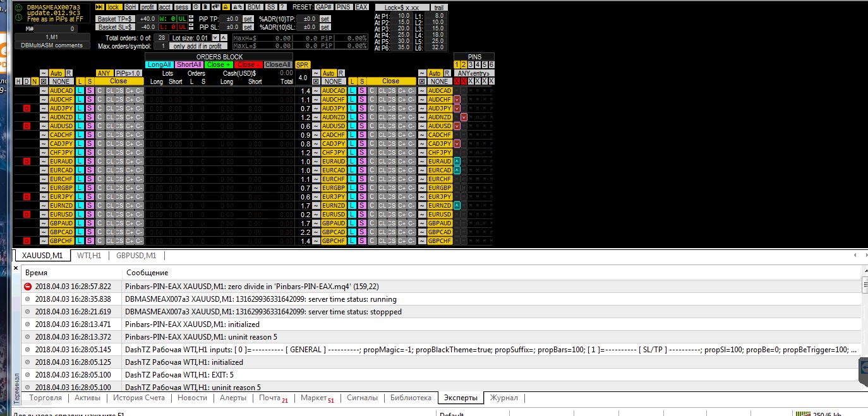Image resolution: width=868 pixels, height=416 pixels.
Task: Switch to GBPUSD,M1 chart tab
Action: (136, 256)
